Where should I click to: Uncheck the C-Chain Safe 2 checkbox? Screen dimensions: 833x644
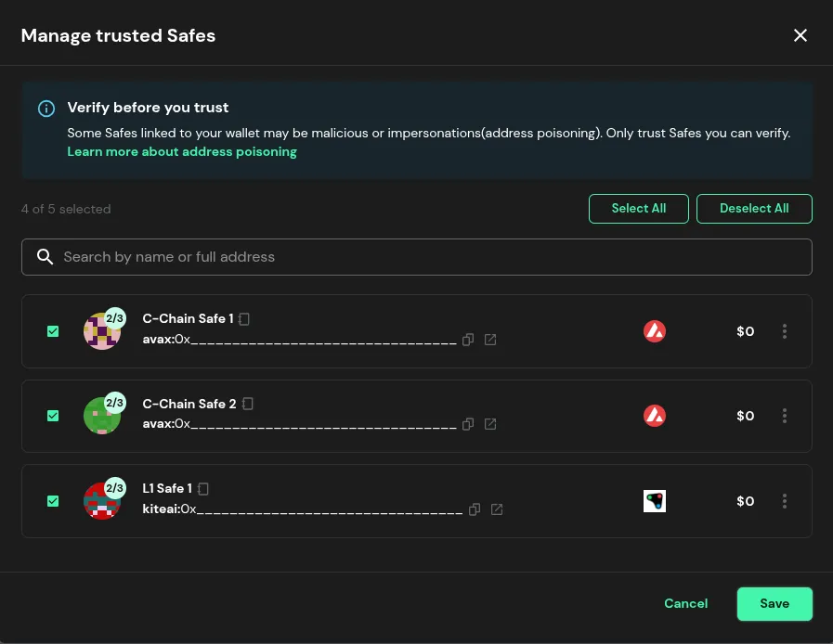tap(53, 416)
